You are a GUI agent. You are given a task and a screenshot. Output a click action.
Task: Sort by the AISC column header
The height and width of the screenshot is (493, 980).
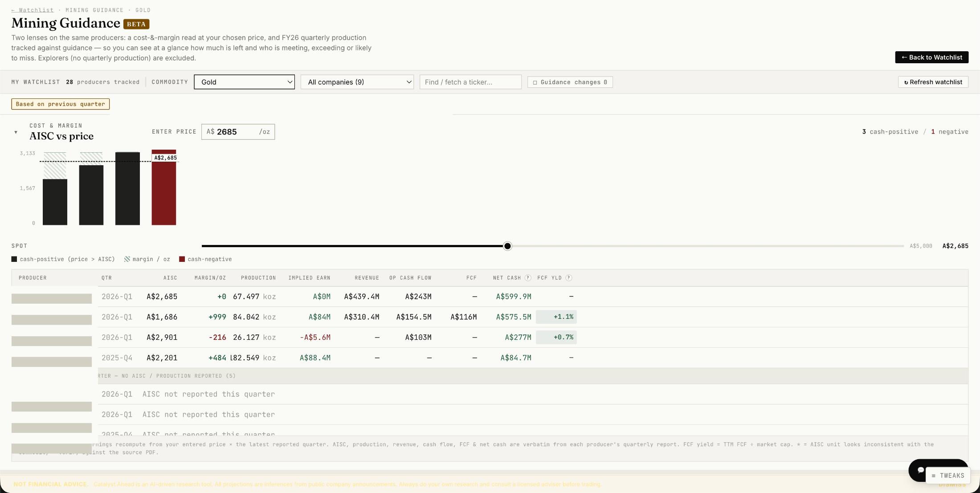pos(170,278)
